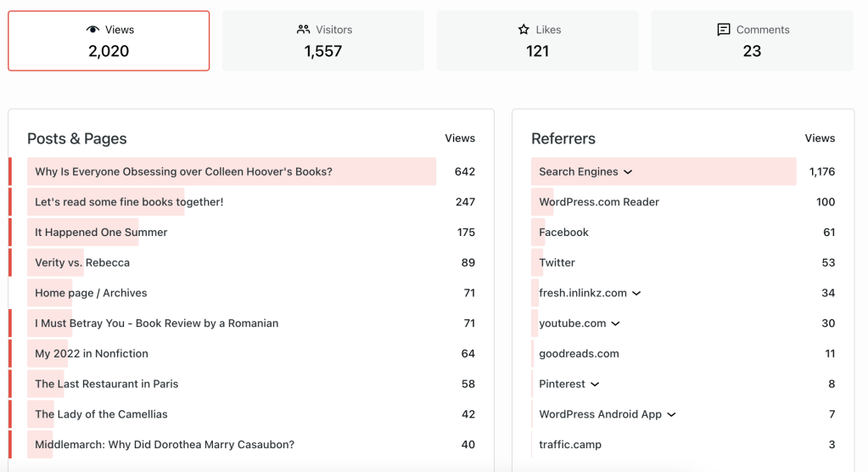Click the goodreads.com referrer
Screen dimensions: 868x472
(579, 354)
